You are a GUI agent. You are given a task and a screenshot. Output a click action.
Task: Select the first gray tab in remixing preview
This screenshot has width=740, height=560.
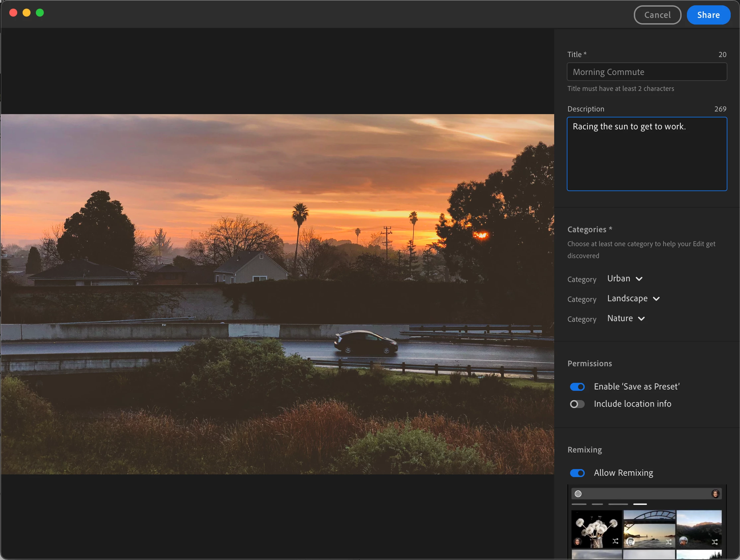point(579,504)
